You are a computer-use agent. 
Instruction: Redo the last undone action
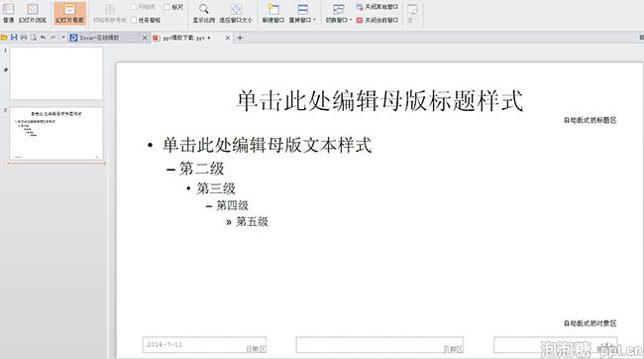pyautogui.click(x=53, y=38)
